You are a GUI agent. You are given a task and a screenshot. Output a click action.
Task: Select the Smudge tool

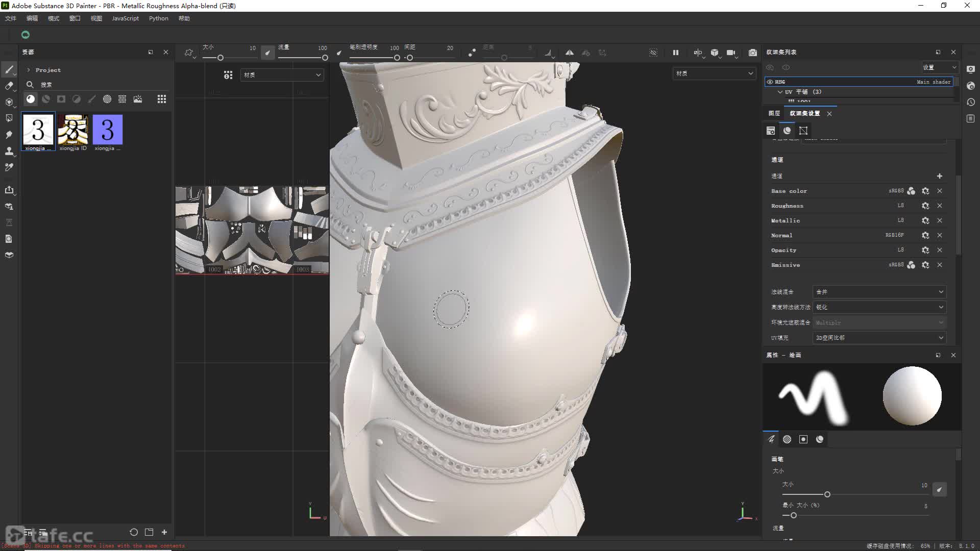9,135
